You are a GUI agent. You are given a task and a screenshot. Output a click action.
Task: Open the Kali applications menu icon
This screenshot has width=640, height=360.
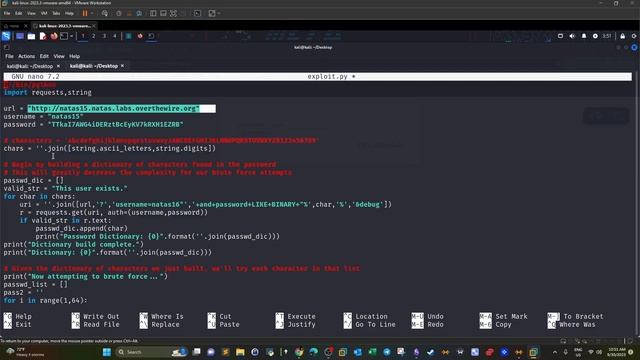pyautogui.click(x=6, y=36)
